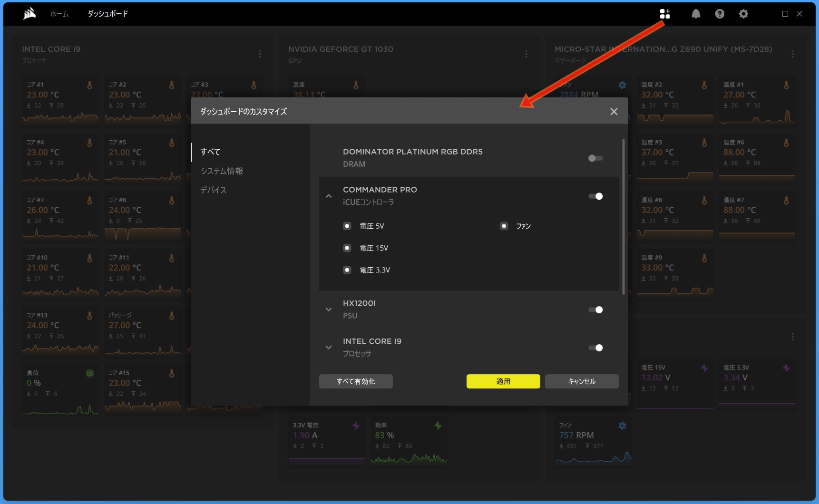Click the Core #15 23.00 °C value
819x504 pixels.
pos(125,383)
